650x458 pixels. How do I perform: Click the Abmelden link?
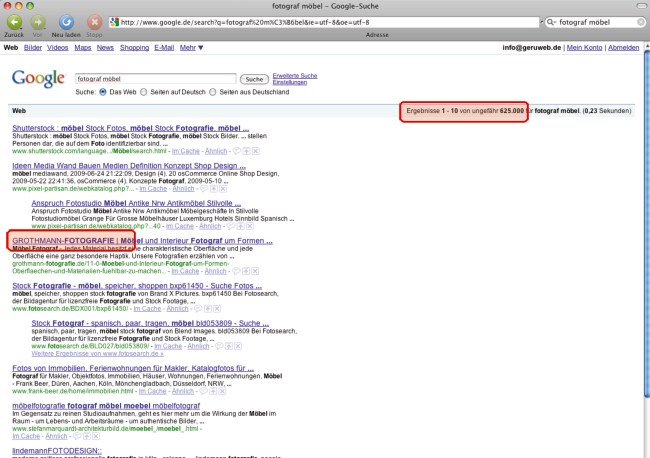tap(623, 48)
